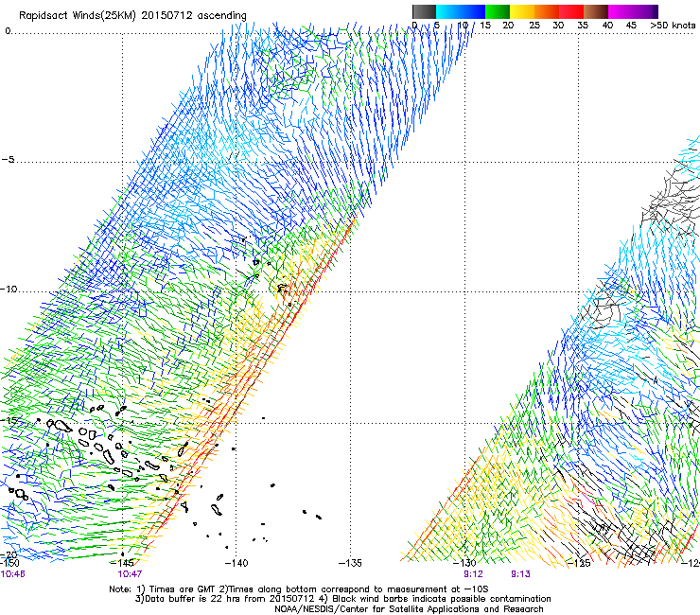Click the latitude label '-15'
Screen dimensions: 700x615
coord(9,420)
